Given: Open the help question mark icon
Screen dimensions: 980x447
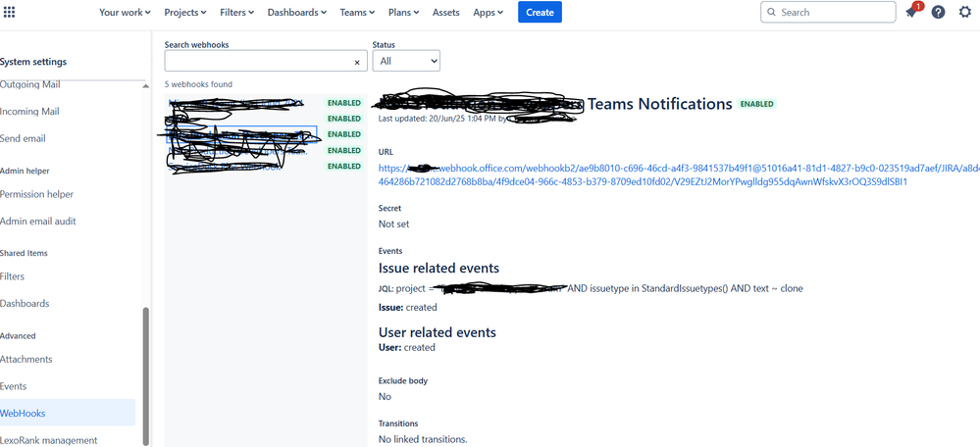Looking at the screenshot, I should pos(938,12).
